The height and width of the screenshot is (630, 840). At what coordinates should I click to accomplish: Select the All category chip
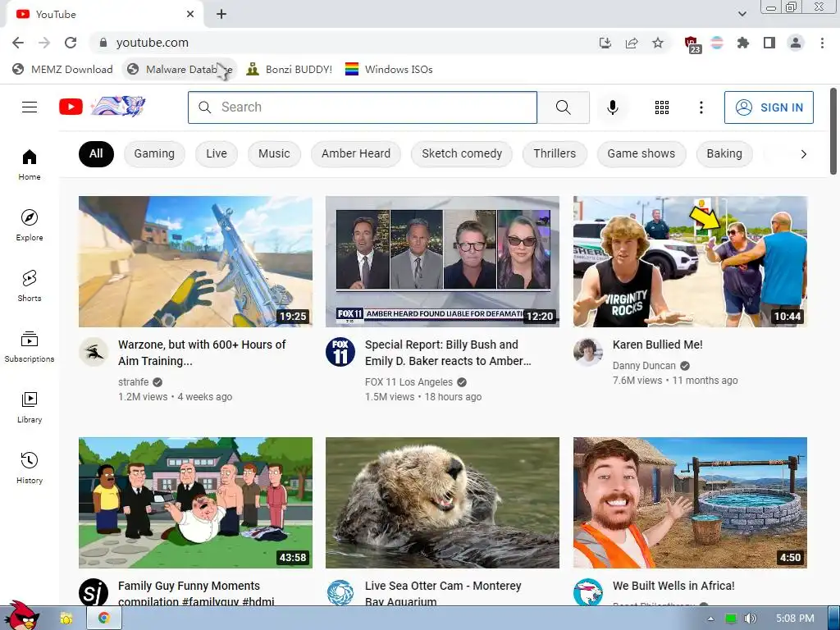[97, 153]
